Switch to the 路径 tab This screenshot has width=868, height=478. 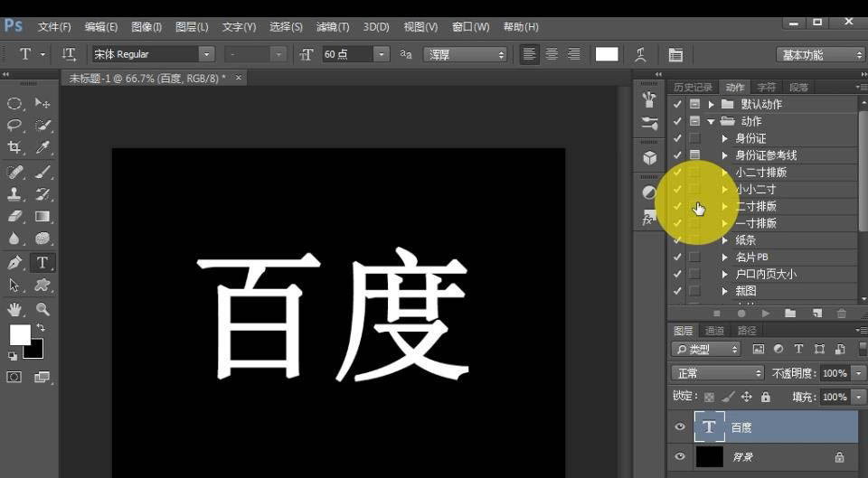coord(747,331)
